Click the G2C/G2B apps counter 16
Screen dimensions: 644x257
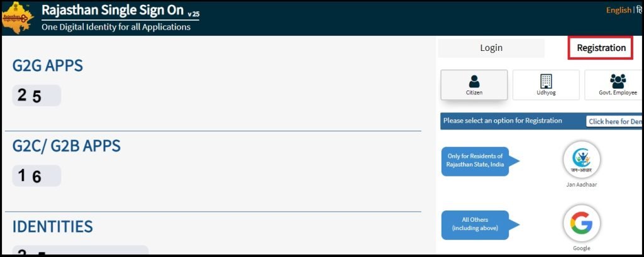[x=36, y=176]
